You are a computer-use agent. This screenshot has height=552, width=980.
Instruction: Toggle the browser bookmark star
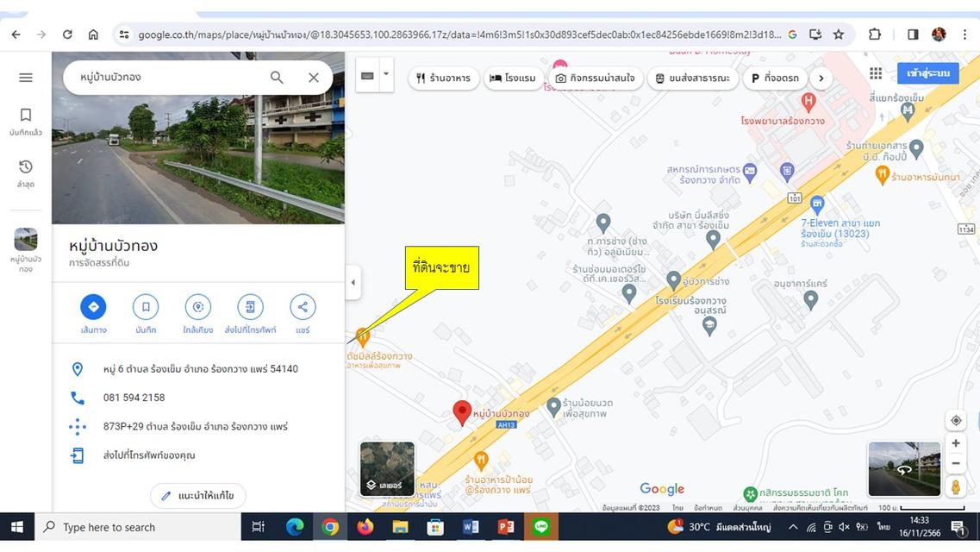(837, 34)
